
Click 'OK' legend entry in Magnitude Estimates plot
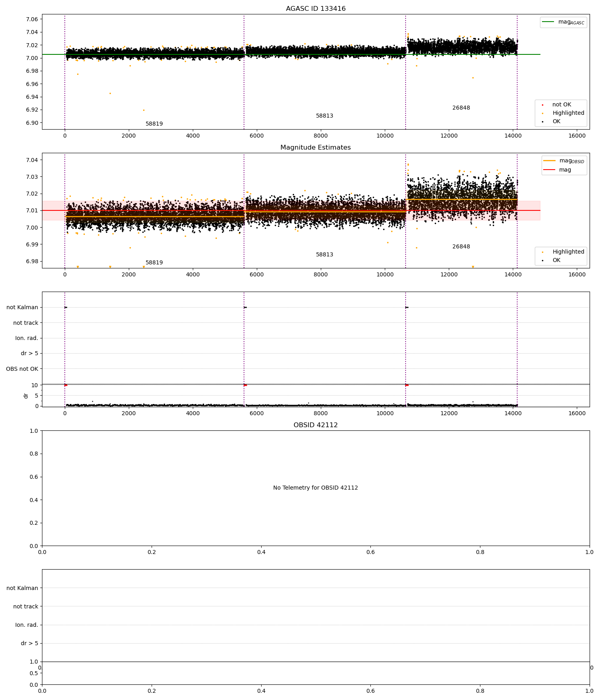[x=556, y=260]
